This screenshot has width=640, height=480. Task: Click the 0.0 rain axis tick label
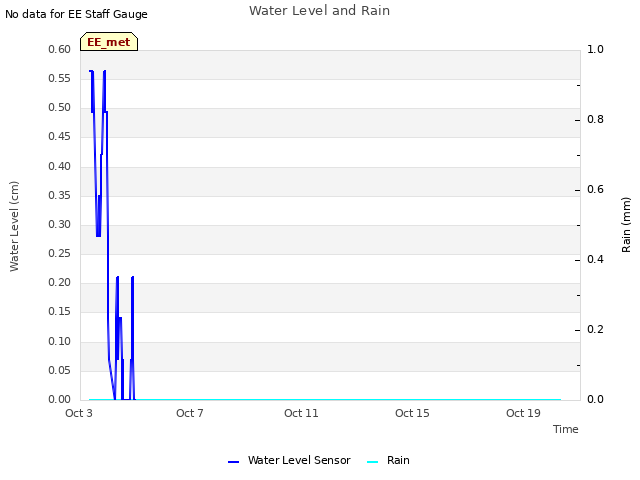click(x=596, y=399)
